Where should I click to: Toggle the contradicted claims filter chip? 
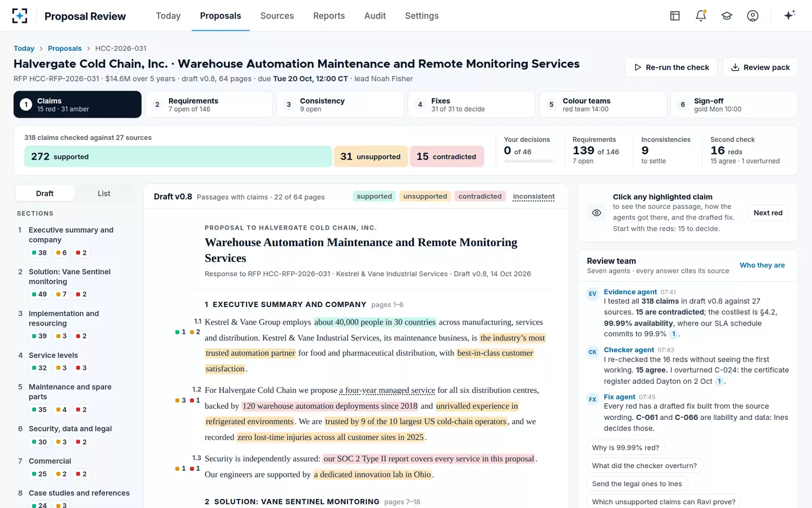pos(480,196)
